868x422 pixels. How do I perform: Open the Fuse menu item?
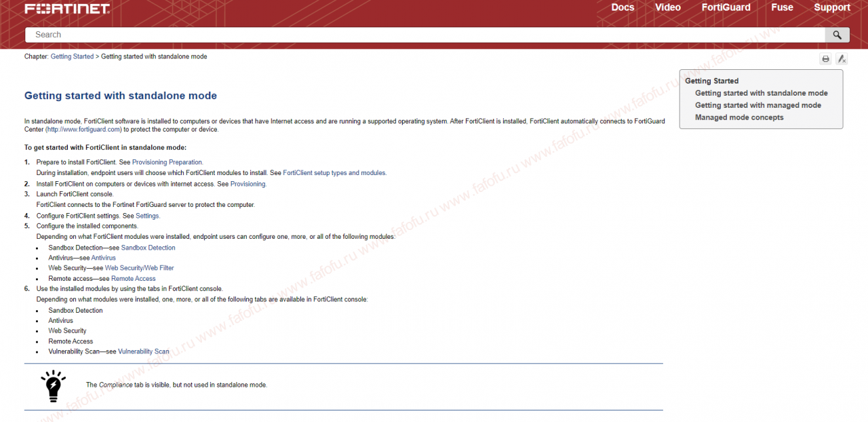point(782,7)
